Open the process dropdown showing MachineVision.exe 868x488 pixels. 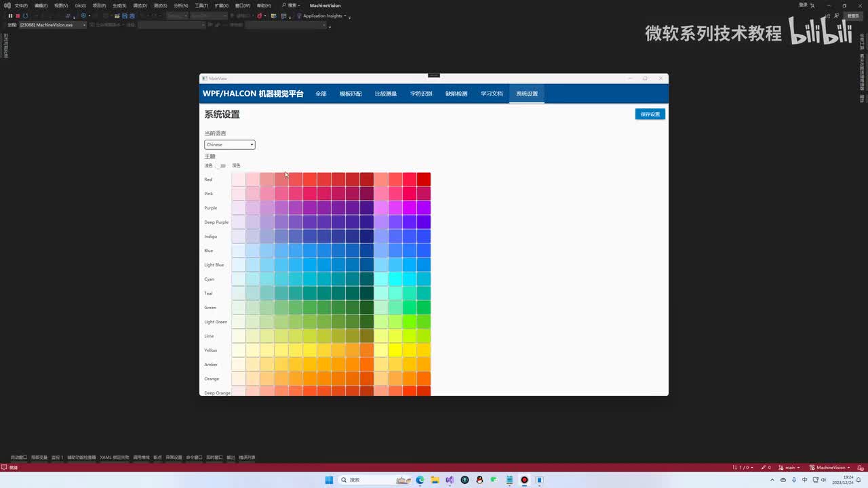(52, 25)
